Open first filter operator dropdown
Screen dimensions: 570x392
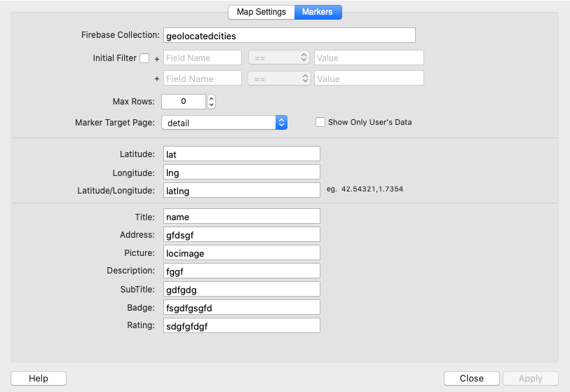(x=278, y=58)
